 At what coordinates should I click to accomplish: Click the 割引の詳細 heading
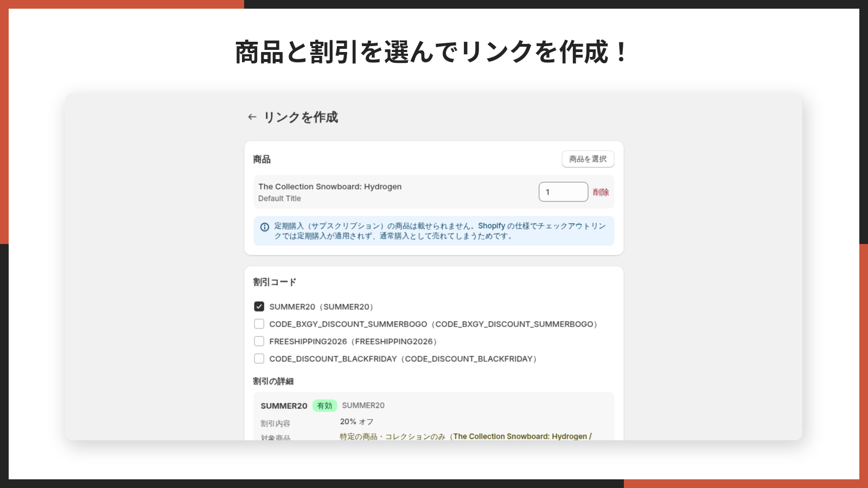[273, 381]
